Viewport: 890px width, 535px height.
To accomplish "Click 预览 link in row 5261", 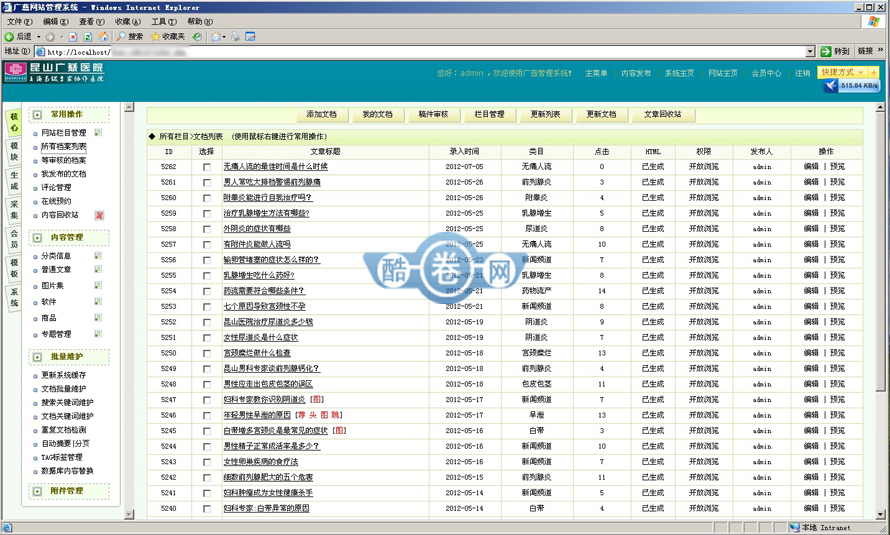I will click(x=837, y=183).
